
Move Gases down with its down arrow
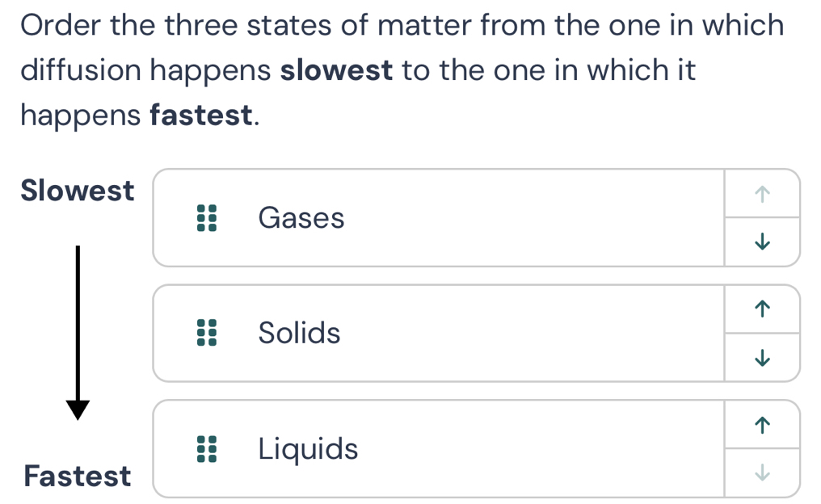coord(761,241)
